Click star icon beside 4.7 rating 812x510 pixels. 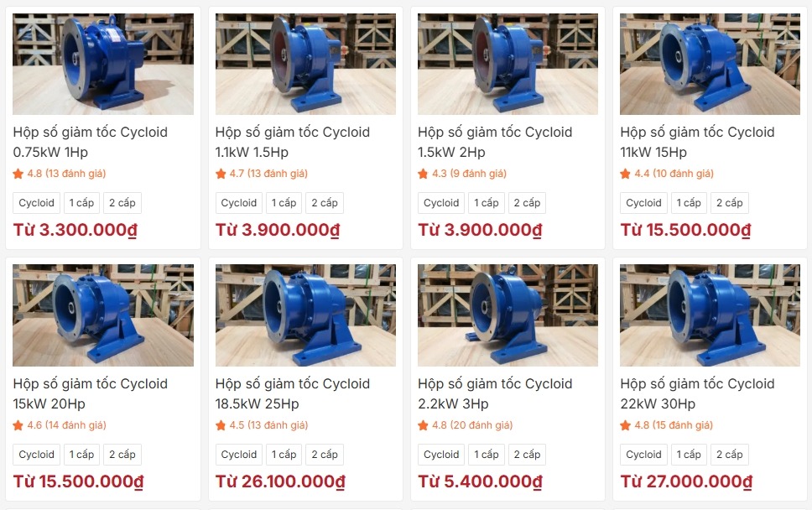coord(221,174)
